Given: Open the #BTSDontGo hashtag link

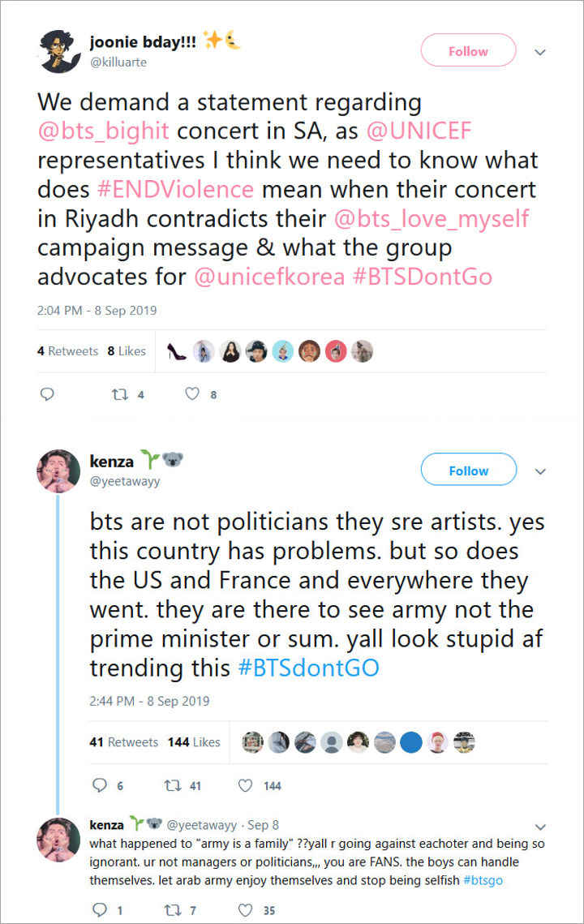Looking at the screenshot, I should click(422, 277).
